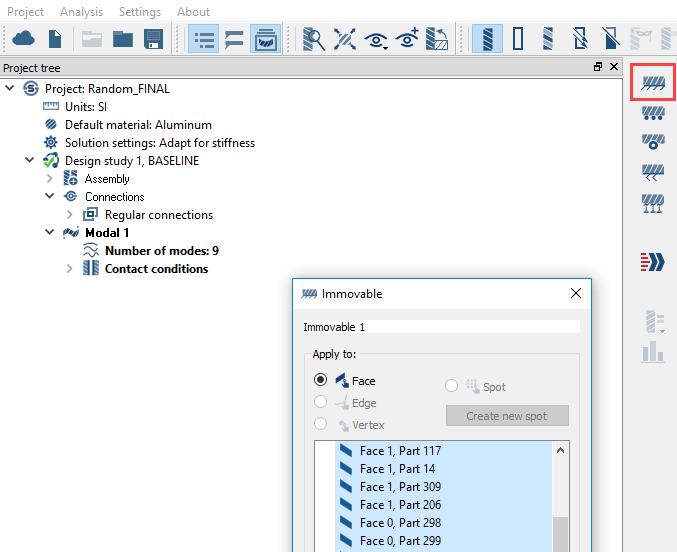Click the elastic spring support icon
The image size is (677, 552).
click(653, 203)
